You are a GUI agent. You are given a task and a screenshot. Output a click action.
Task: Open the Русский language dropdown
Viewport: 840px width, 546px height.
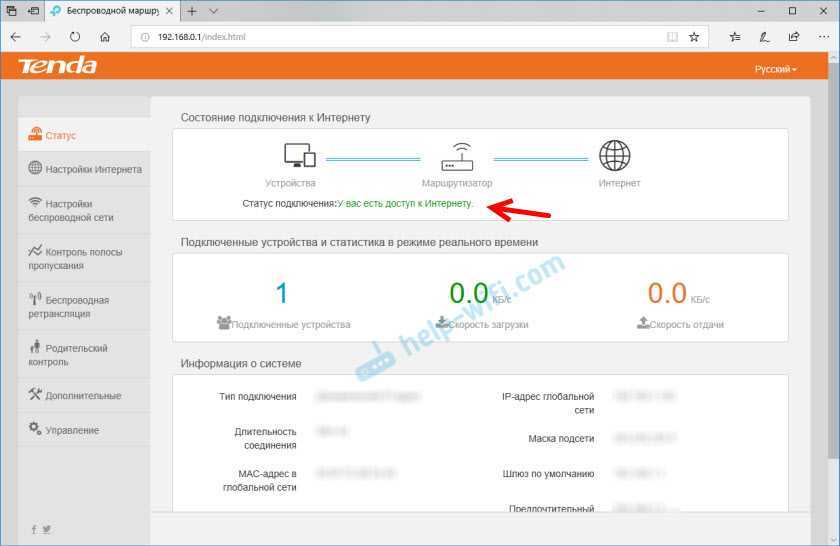click(x=775, y=69)
